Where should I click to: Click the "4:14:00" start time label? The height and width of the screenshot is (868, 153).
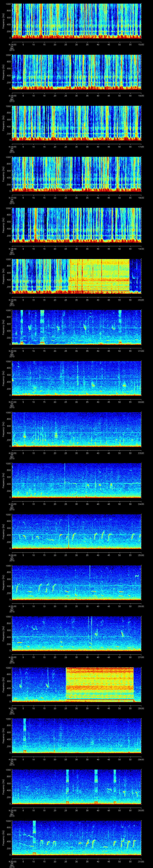(x=12, y=44)
